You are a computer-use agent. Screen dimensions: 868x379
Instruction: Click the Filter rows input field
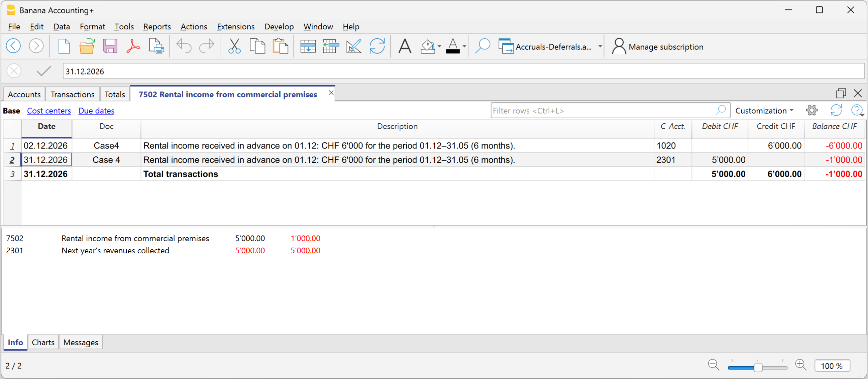[x=603, y=110]
